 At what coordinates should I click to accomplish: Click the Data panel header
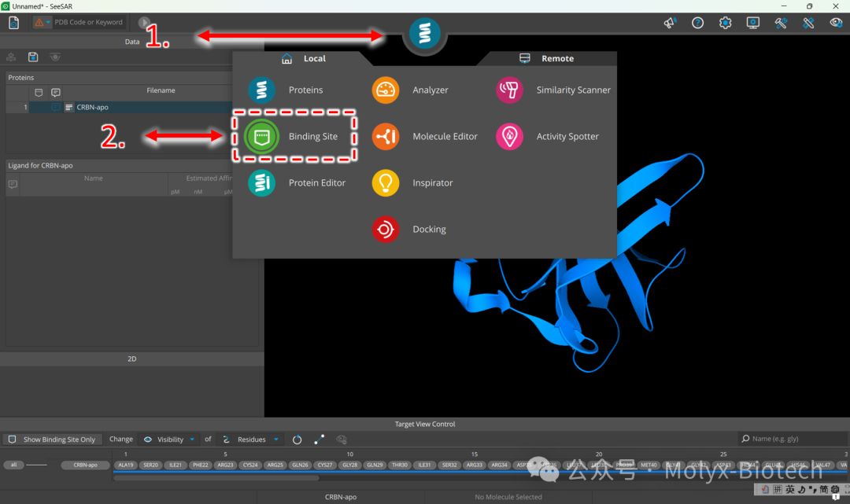(x=131, y=42)
